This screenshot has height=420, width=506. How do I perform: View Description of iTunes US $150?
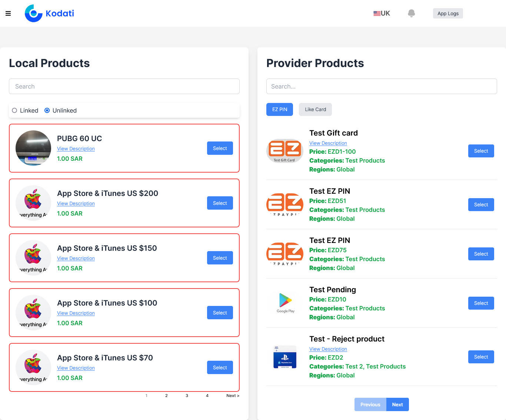76,258
